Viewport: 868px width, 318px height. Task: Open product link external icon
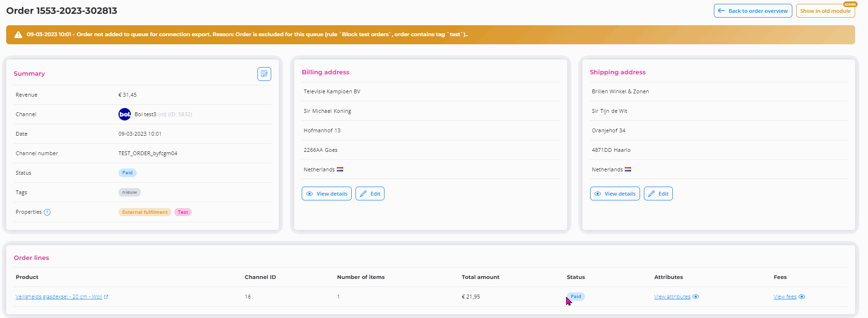coord(106,297)
